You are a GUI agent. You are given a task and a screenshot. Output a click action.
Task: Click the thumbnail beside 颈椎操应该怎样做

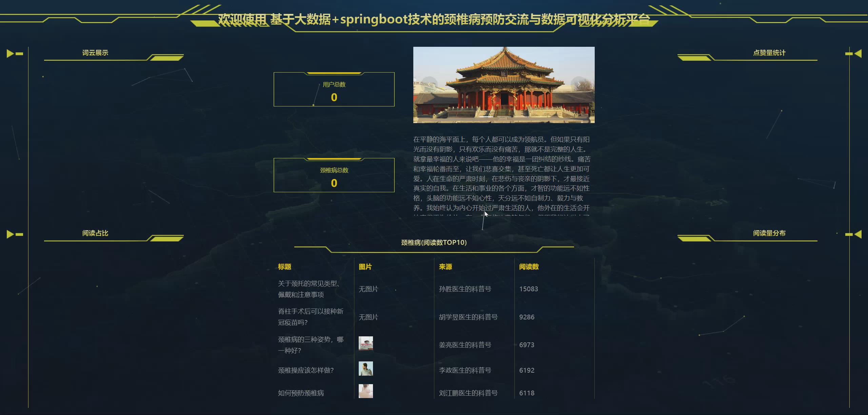(366, 369)
